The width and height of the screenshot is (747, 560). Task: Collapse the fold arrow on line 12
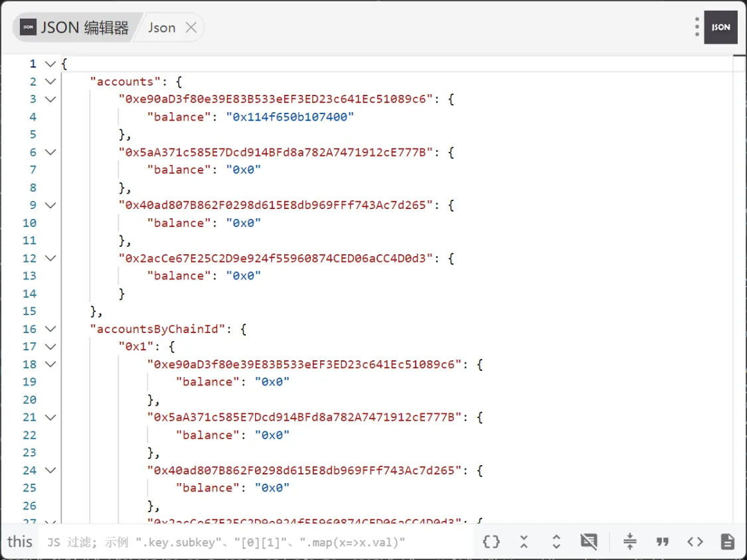(x=50, y=258)
